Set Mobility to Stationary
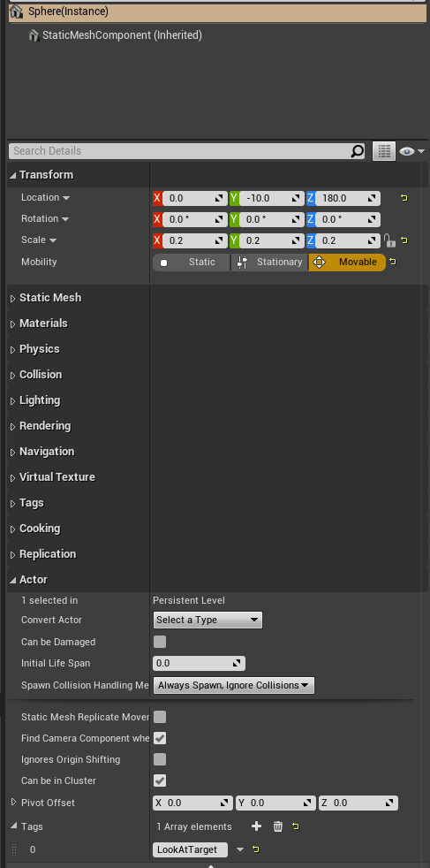430x868 pixels. click(269, 263)
